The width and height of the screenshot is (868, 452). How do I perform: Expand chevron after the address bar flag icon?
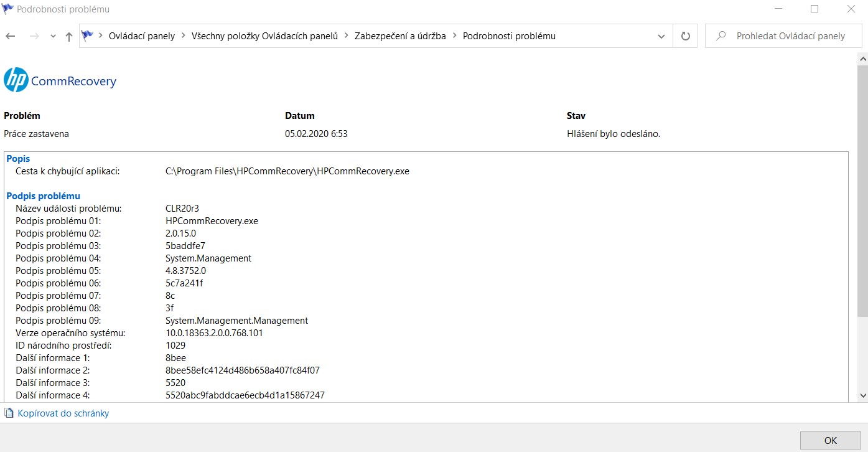point(101,35)
